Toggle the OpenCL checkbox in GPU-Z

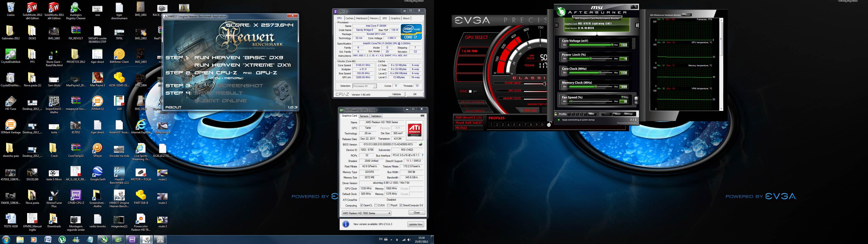coord(362,205)
